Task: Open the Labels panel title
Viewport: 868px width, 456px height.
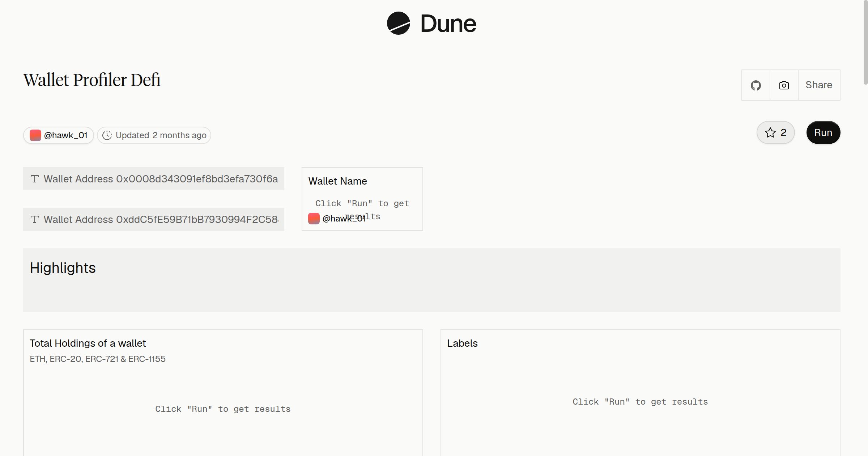Action: coord(462,343)
